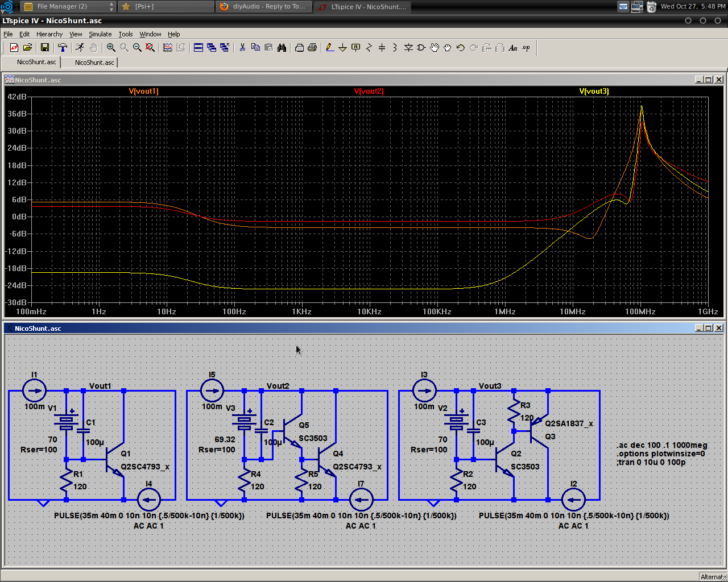
Task: Click the 100KHz frequency axis label
Action: [437, 311]
